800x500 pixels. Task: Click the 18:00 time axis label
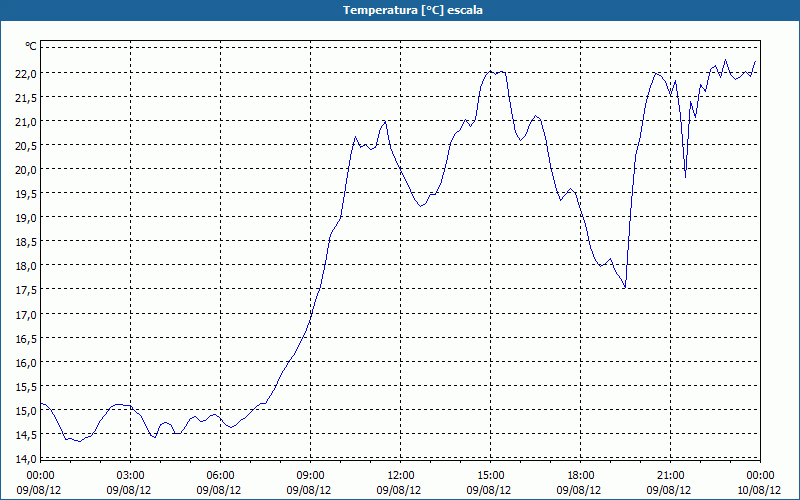coord(581,476)
